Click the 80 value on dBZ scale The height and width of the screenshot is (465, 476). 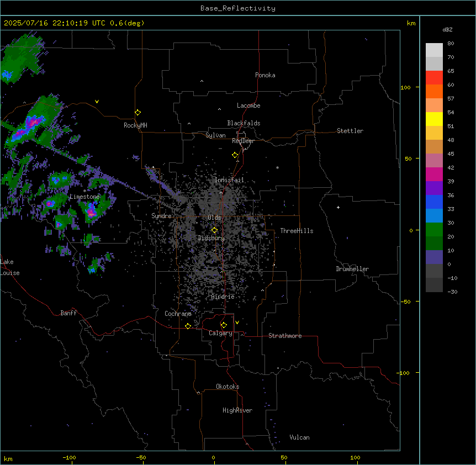pyautogui.click(x=451, y=44)
